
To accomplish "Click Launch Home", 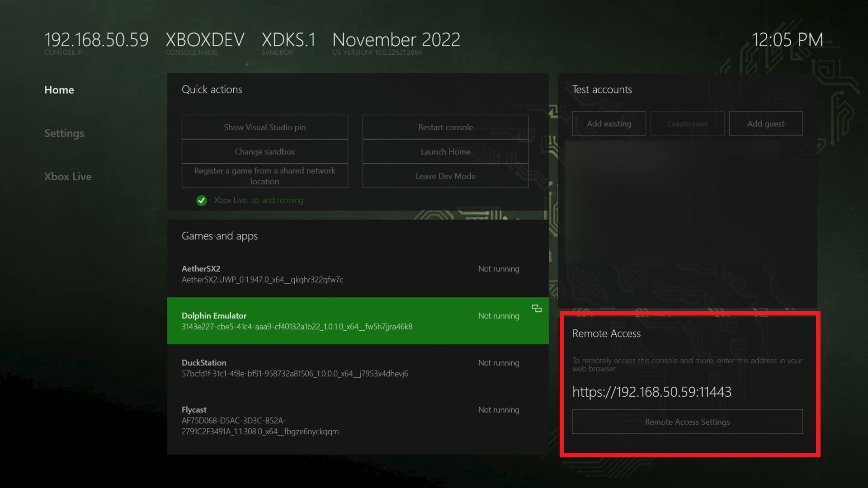I will pyautogui.click(x=445, y=151).
